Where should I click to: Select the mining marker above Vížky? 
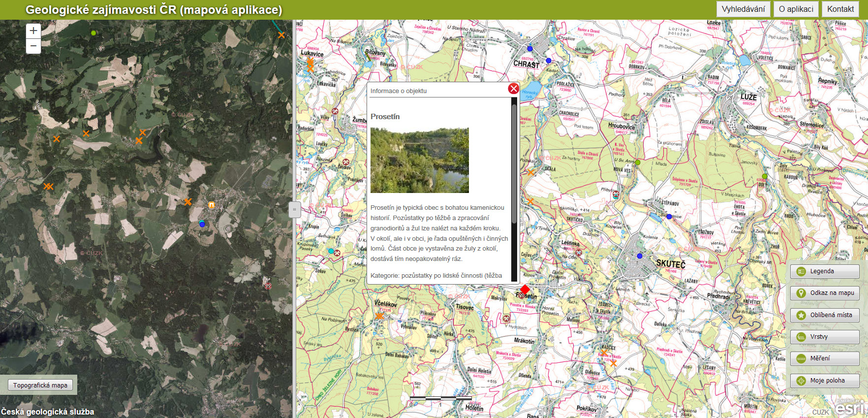(335, 111)
